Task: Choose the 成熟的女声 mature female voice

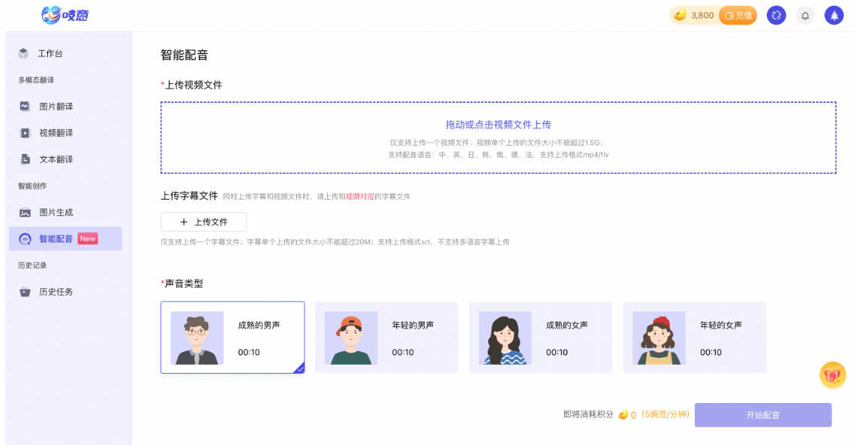Action: 540,335
